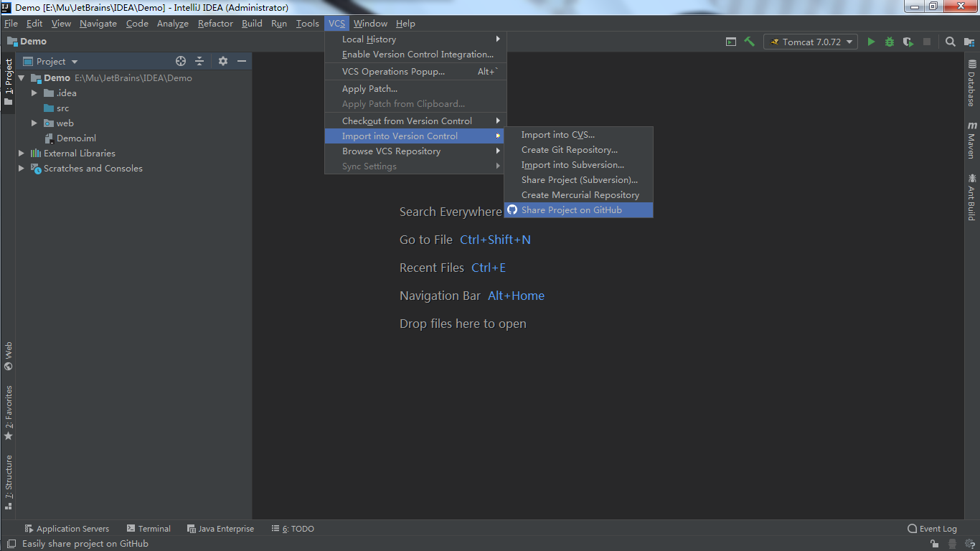Open VCS Operations Popup...
Viewport: 980px width, 551px height.
click(415, 72)
